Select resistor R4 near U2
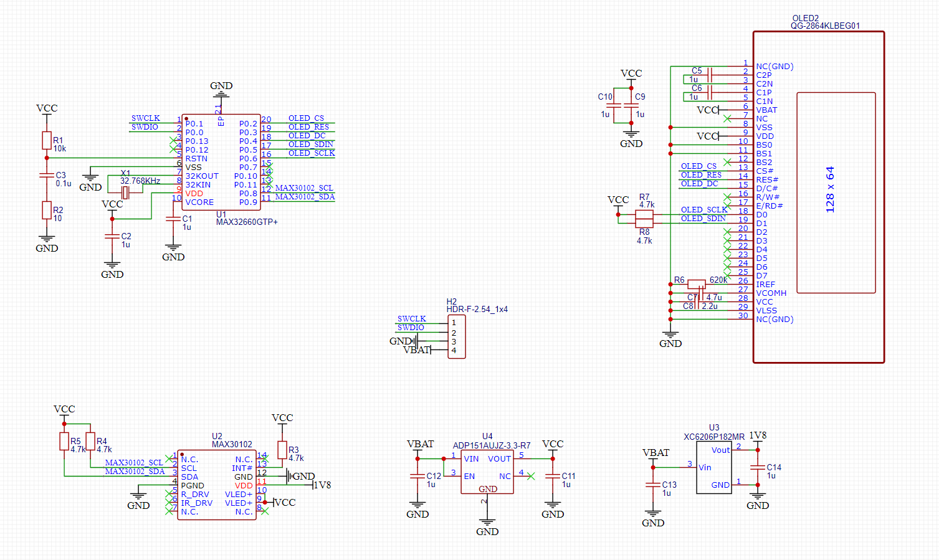The height and width of the screenshot is (560, 939). click(90, 442)
